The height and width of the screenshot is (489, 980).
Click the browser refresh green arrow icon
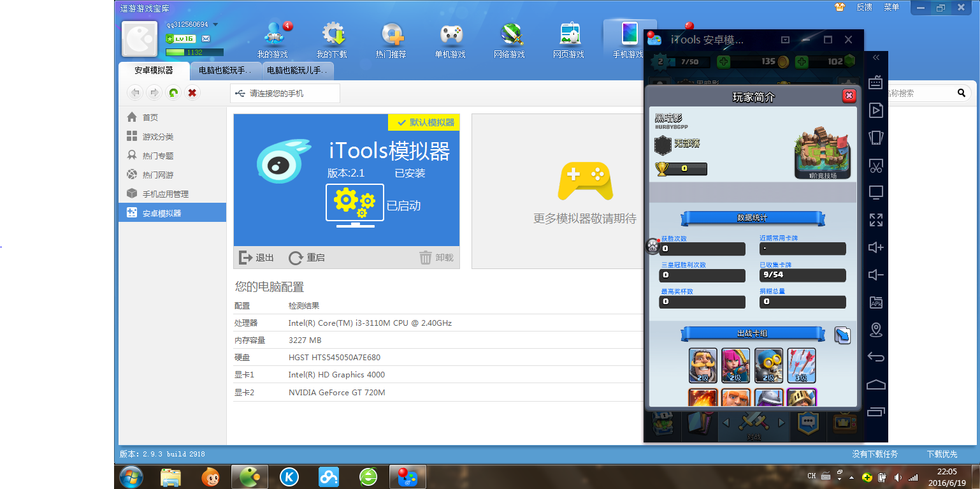click(x=173, y=93)
